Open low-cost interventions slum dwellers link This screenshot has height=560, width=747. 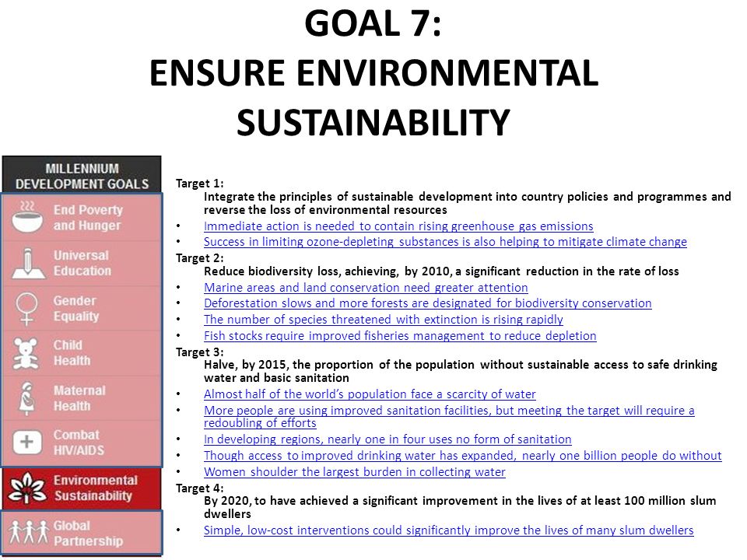[x=449, y=530]
